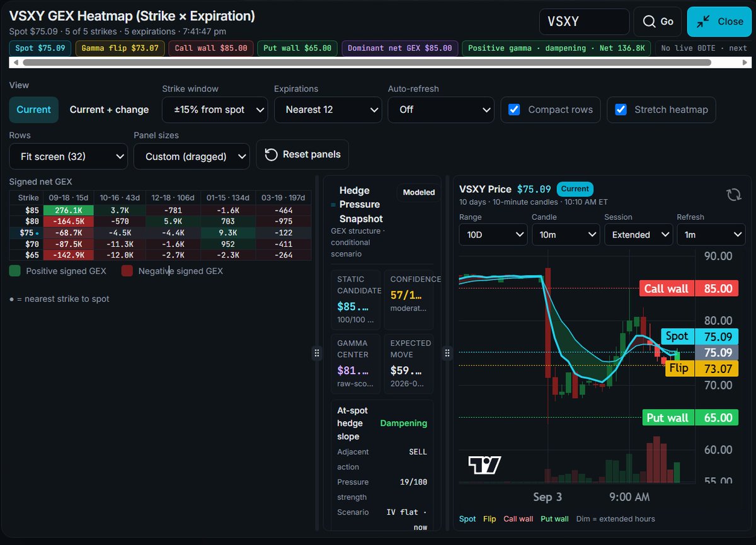The width and height of the screenshot is (756, 545).
Task: Open the Range 10D dropdown
Action: 493,235
